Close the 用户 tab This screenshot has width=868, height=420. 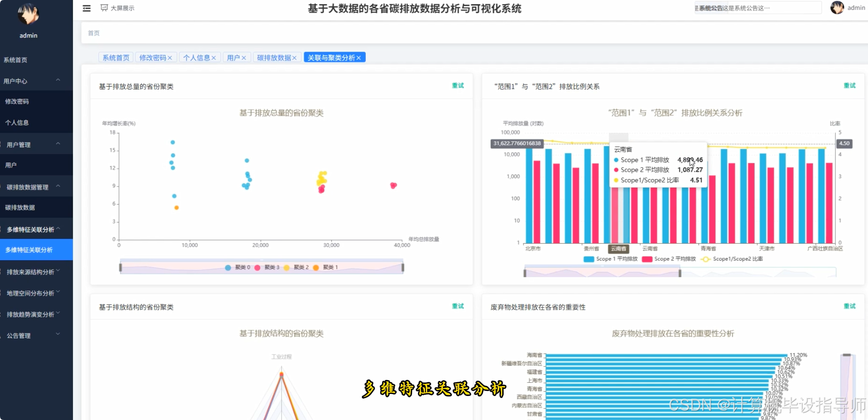coord(244,58)
